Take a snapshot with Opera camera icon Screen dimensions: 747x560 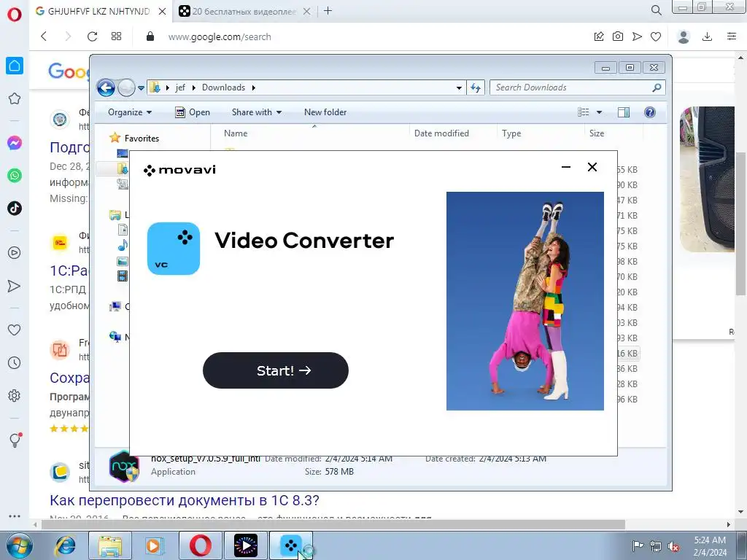[618, 36]
